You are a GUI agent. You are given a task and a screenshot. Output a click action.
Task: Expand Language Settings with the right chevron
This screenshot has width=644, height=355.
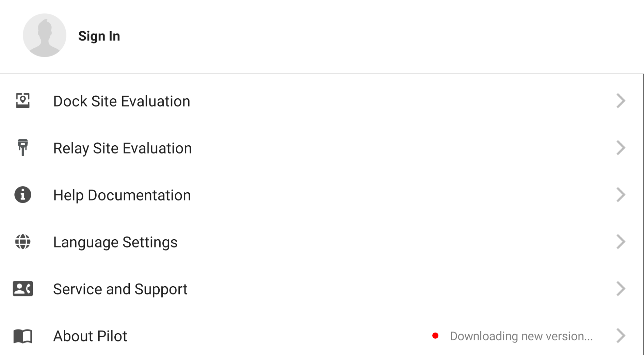point(620,242)
